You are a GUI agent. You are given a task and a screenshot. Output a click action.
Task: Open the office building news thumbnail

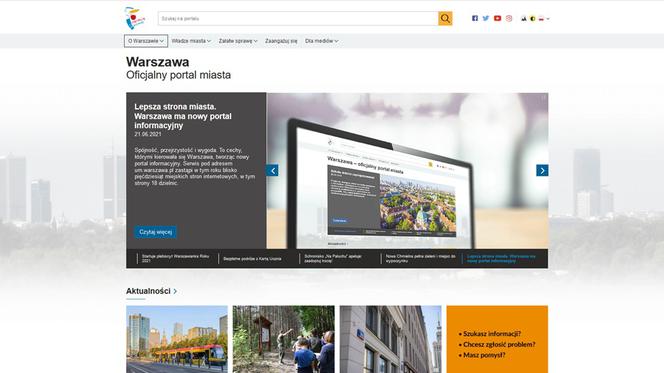point(390,339)
